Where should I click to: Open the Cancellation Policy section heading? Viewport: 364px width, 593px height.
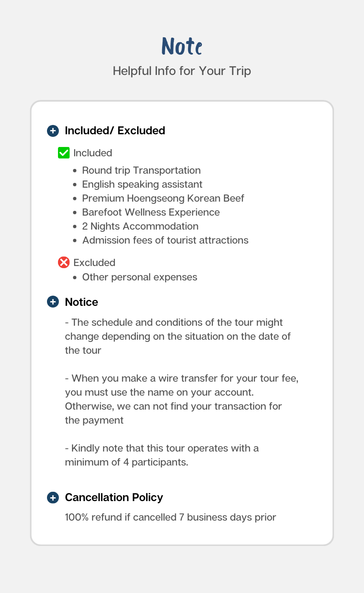[114, 497]
